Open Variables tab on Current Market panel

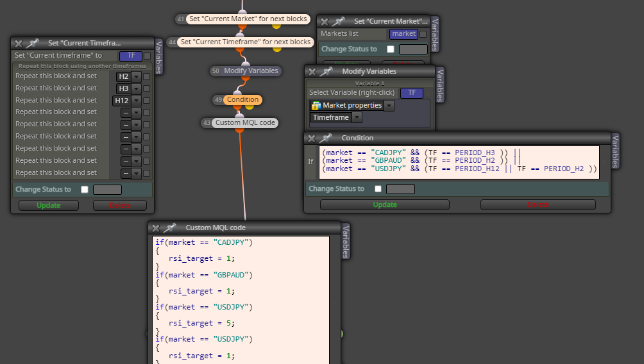(x=436, y=35)
